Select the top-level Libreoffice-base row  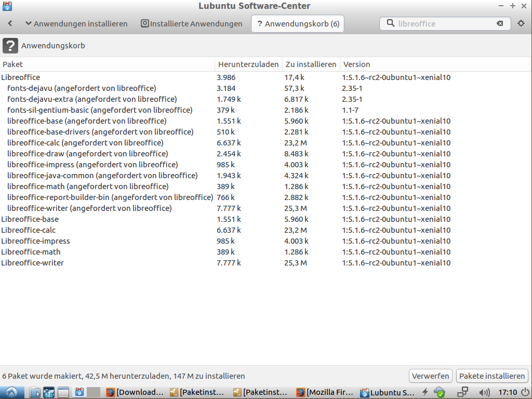(x=265, y=219)
